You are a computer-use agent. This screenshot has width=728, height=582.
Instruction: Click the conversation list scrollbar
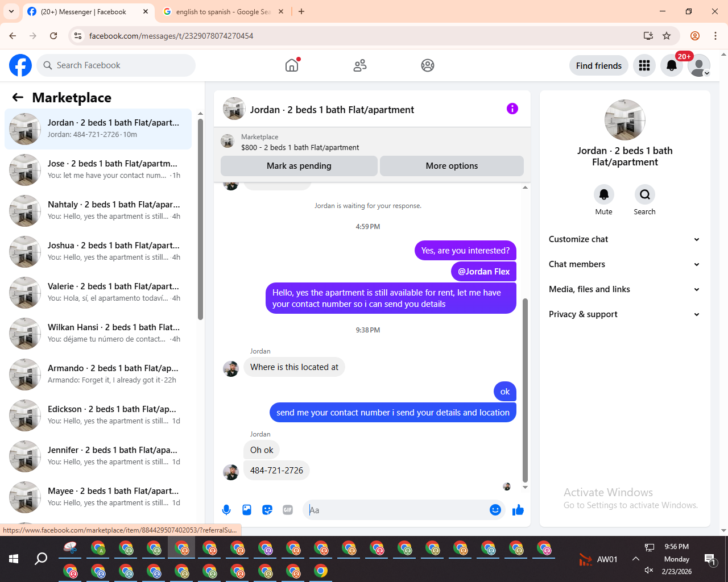pos(200,219)
